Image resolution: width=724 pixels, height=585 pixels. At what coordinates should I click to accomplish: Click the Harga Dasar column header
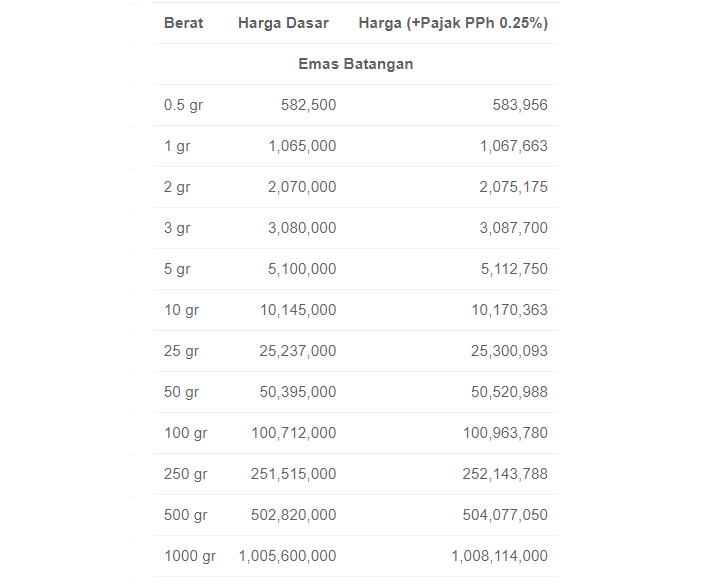tap(283, 23)
